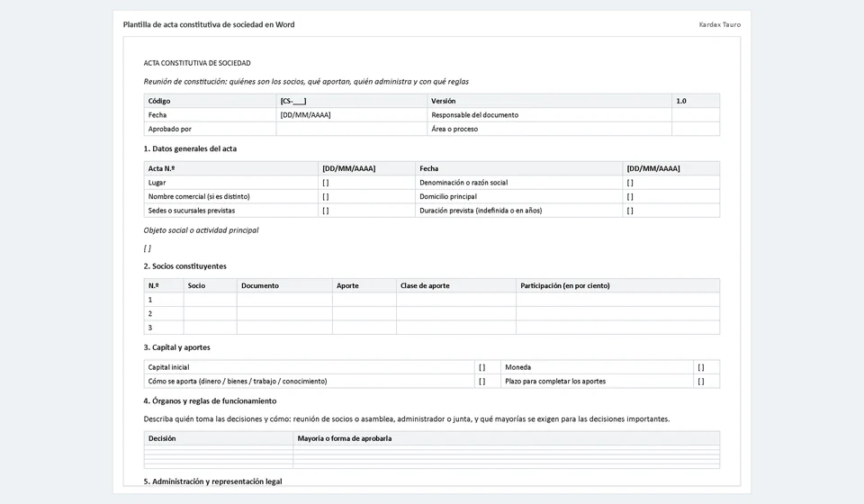Click the placeholder beside 'Duración prevista'
Screen dimensions: 864x504
tap(630, 211)
